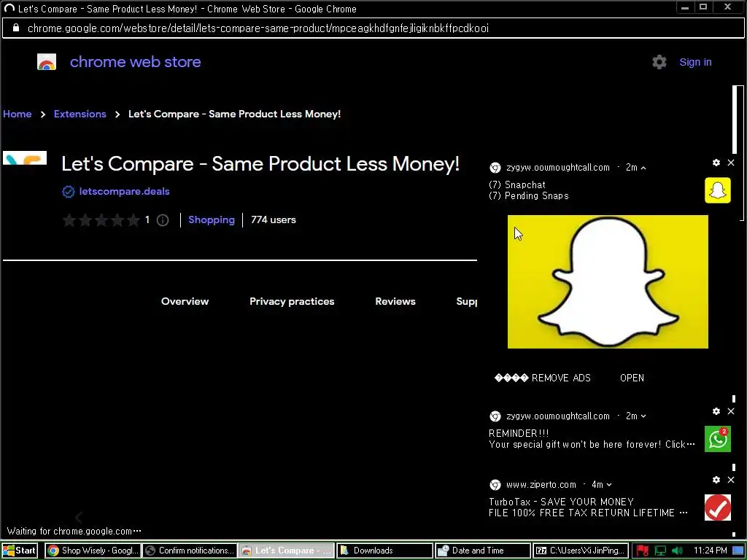Collapse the Snapchat notification chevron
Screen dimensions: 747x560
[643, 168]
